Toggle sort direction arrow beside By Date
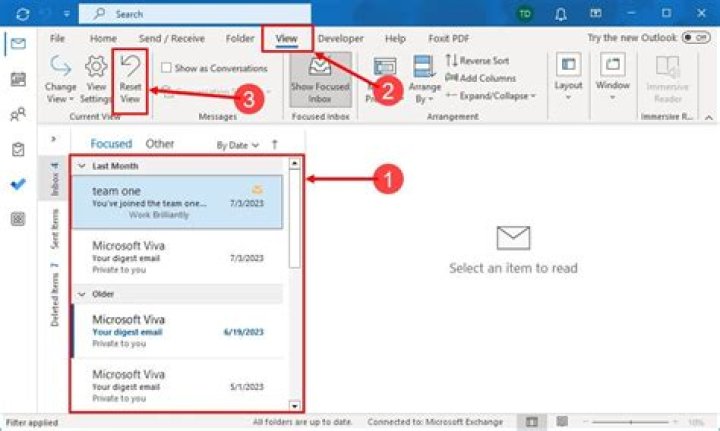Viewport: 720px width, 431px height. (x=275, y=145)
